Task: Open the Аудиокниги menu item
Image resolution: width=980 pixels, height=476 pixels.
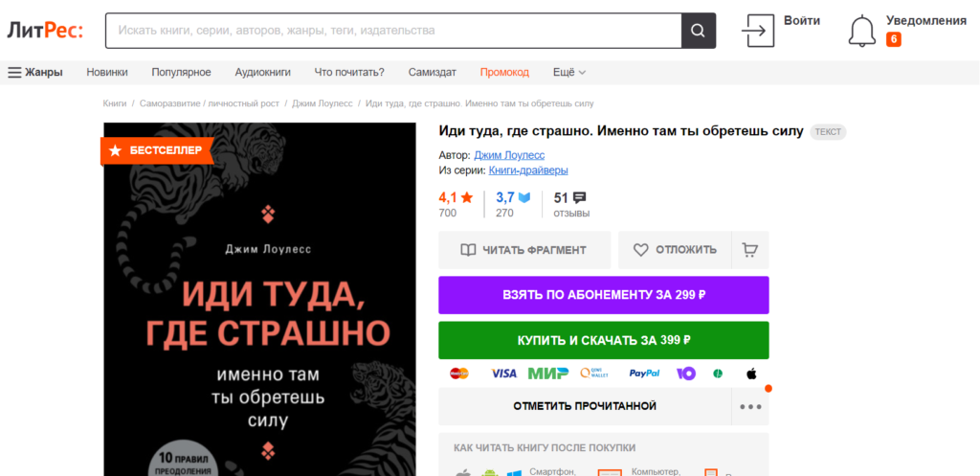Action: click(262, 73)
